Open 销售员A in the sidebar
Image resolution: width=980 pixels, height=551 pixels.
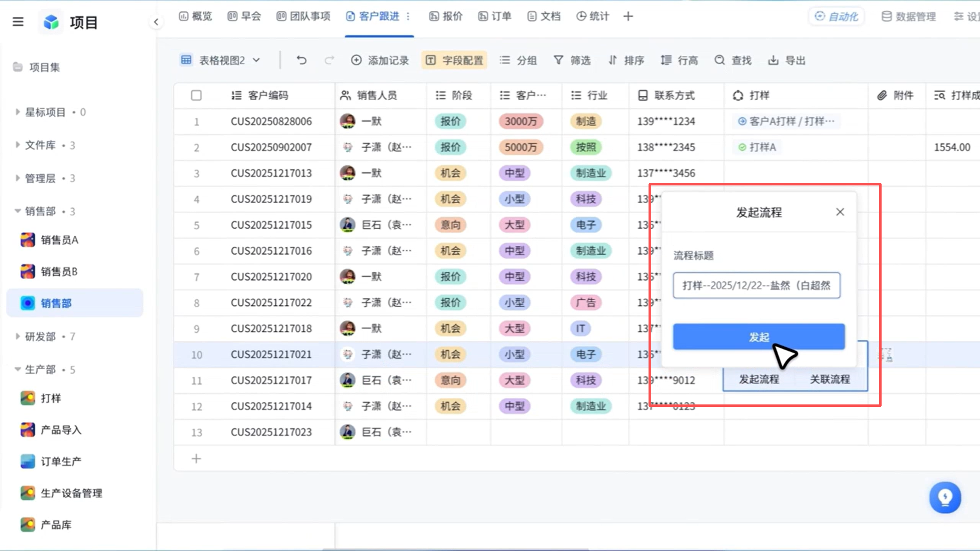[x=49, y=240]
